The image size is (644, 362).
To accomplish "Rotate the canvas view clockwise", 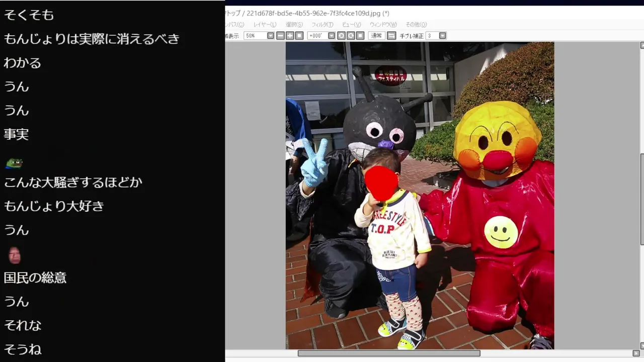I will tap(351, 36).
